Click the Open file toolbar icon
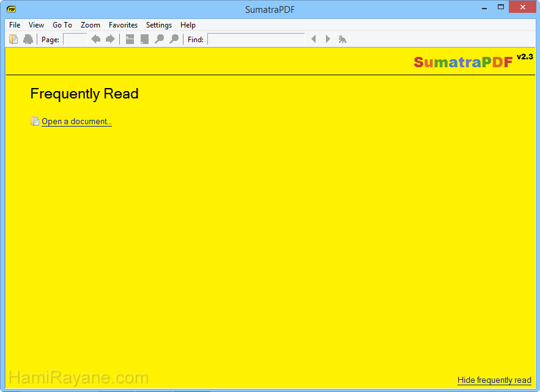The width and height of the screenshot is (540, 392). click(13, 39)
